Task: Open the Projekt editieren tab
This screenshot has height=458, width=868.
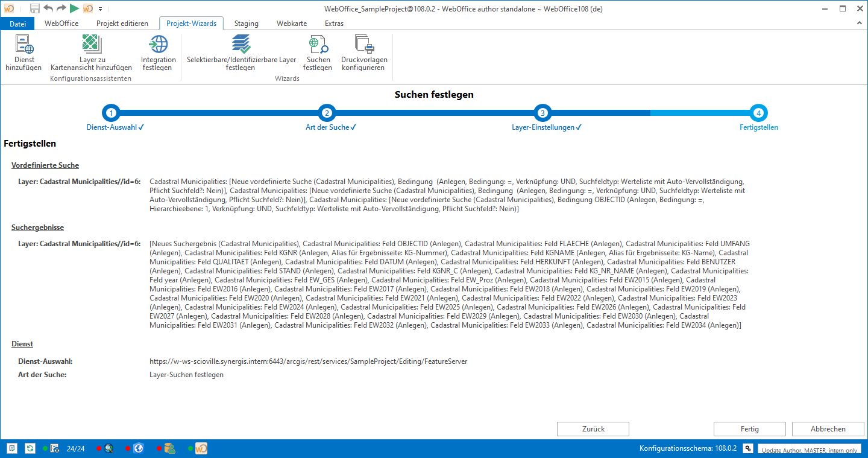Action: point(122,24)
